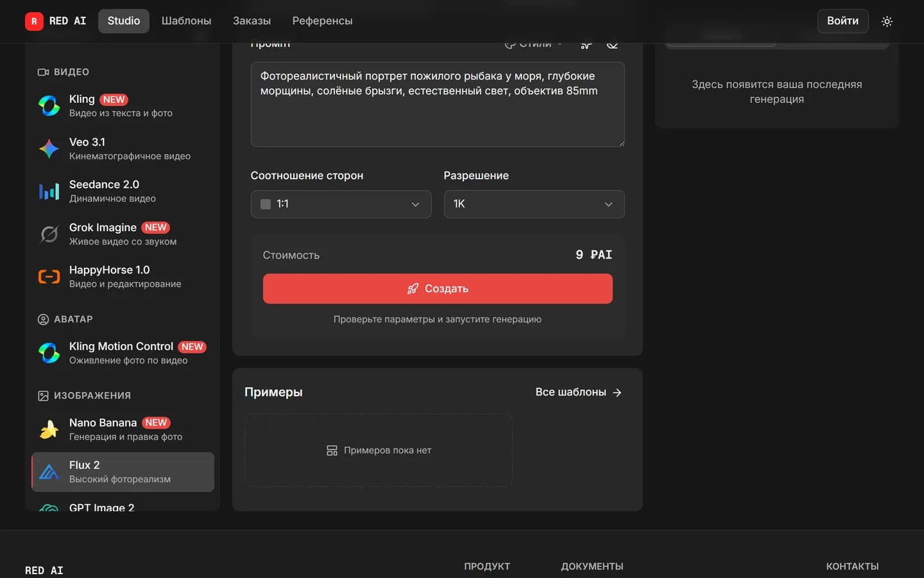Open the Референсы tab
924x578 pixels.
coord(322,21)
